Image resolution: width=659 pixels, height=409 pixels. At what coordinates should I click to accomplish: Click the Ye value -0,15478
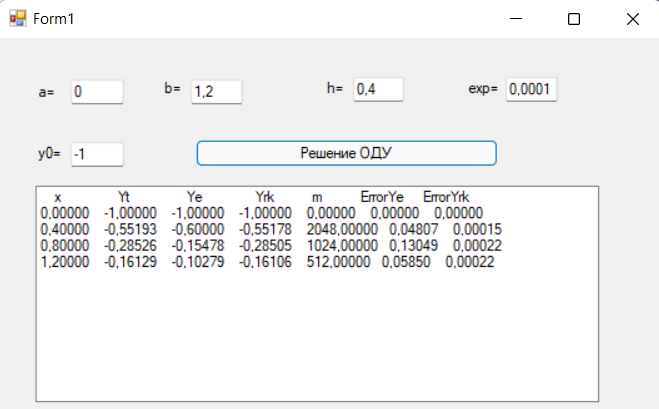[198, 245]
